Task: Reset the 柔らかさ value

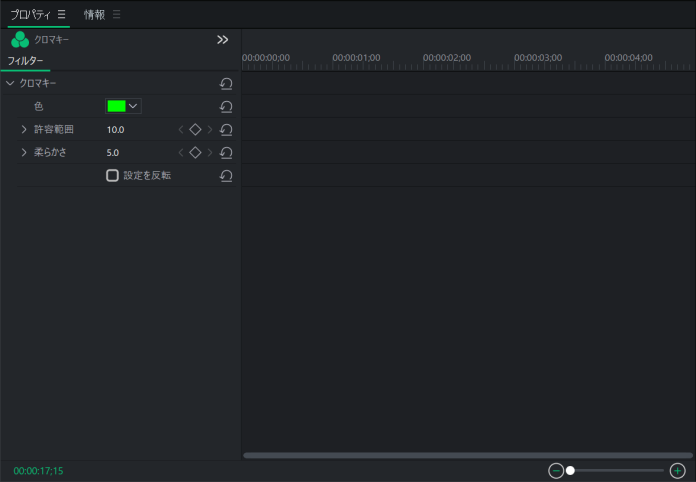Action: (226, 153)
